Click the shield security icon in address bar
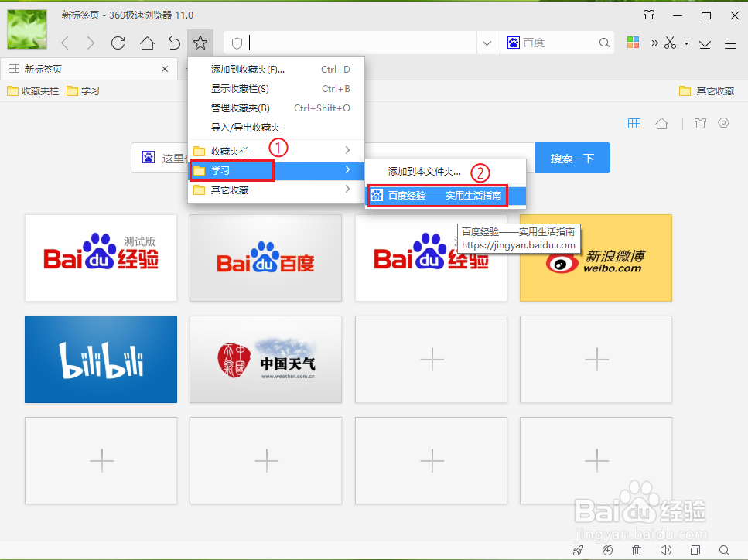The image size is (748, 560). pos(237,43)
